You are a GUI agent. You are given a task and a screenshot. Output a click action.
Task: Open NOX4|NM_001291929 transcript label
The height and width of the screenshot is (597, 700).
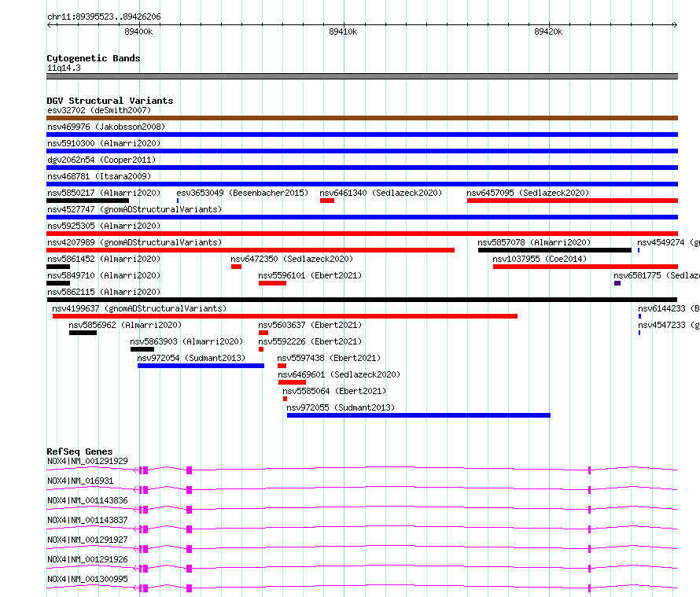point(87,461)
